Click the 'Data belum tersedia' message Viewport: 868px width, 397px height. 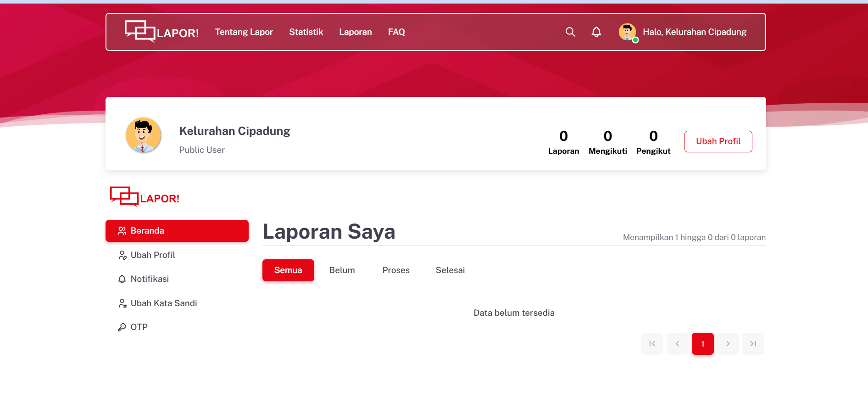(514, 313)
